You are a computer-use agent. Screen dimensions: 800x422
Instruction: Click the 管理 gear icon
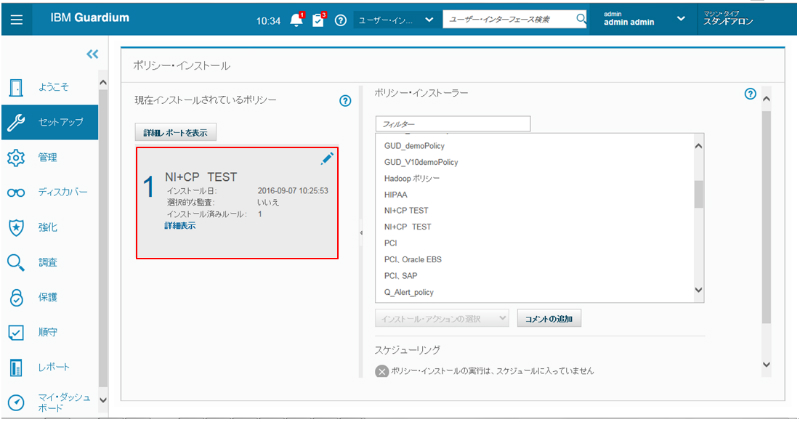coord(16,158)
